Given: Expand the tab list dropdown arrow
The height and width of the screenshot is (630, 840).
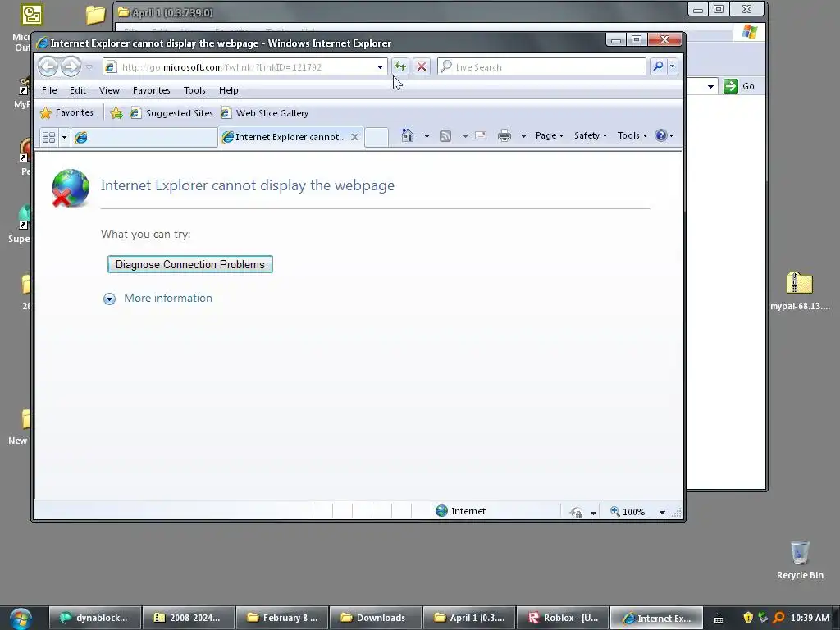Looking at the screenshot, I should [64, 137].
